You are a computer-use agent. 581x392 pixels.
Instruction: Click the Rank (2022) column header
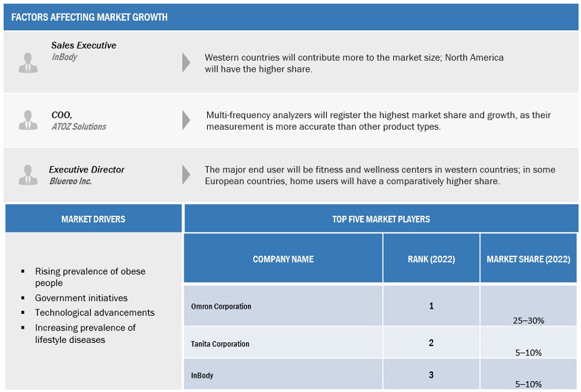pos(431,259)
